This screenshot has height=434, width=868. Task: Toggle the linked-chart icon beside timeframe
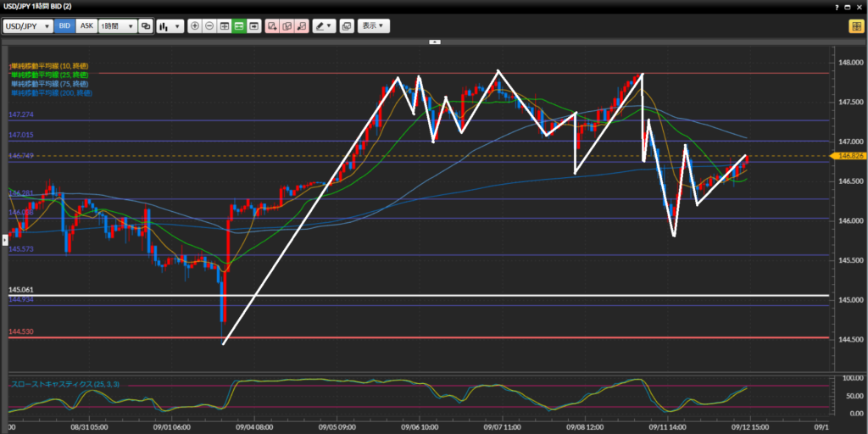(x=146, y=26)
